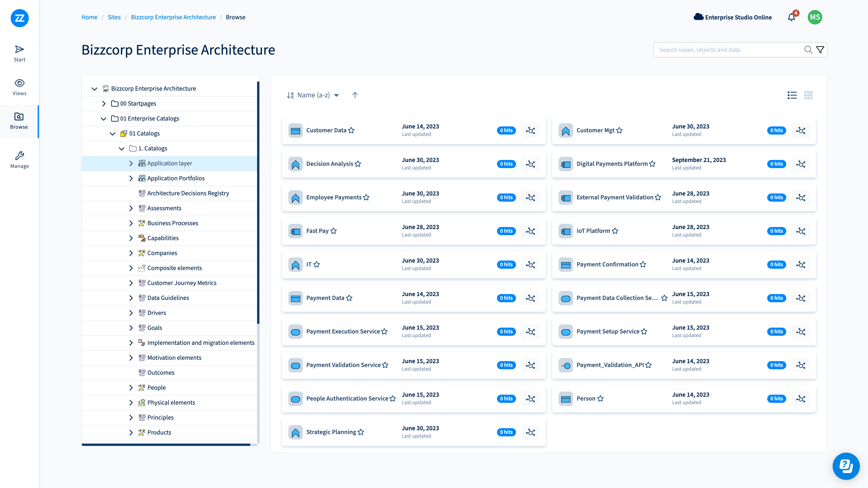Image resolution: width=868 pixels, height=488 pixels.
Task: Expand the Business Processes tree node
Action: (x=131, y=223)
